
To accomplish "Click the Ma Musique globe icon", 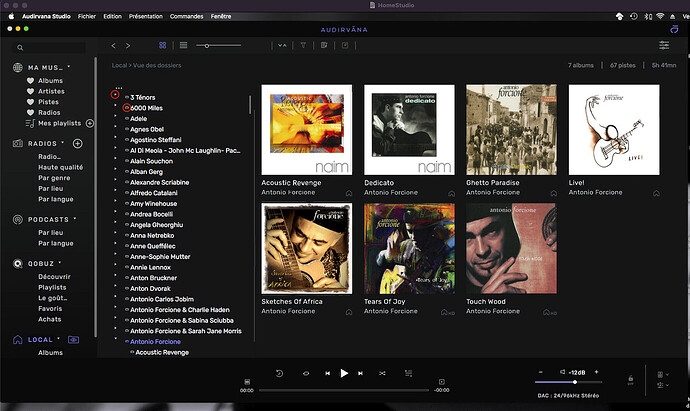I will coord(18,67).
